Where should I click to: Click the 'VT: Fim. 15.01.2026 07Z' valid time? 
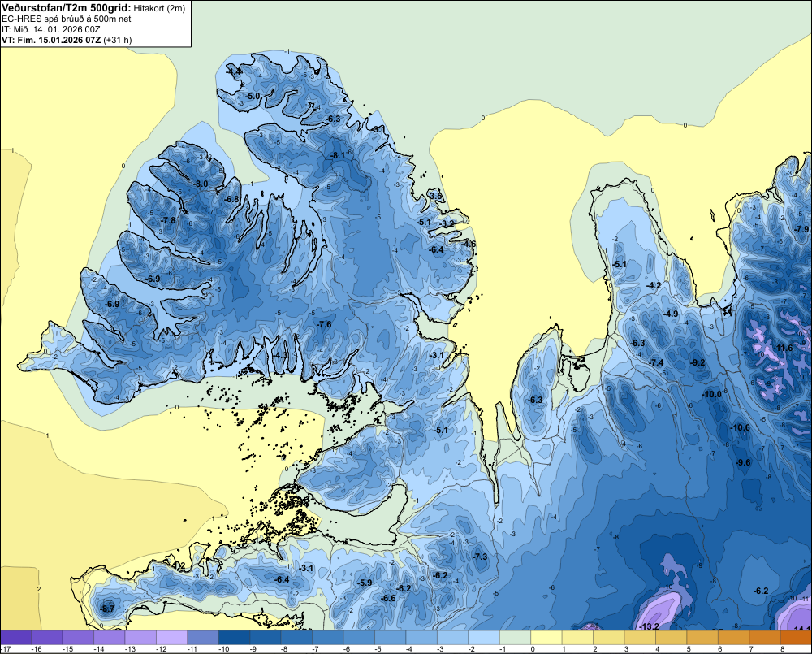(51, 40)
